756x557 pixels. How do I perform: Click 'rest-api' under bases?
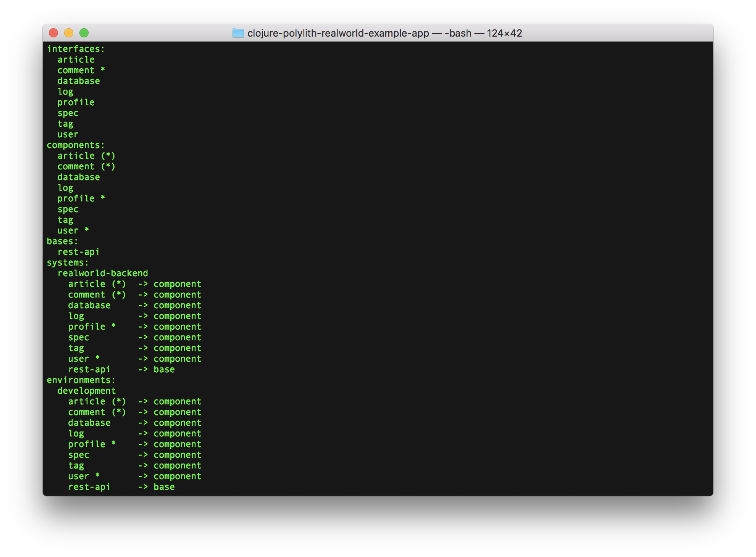pos(78,252)
